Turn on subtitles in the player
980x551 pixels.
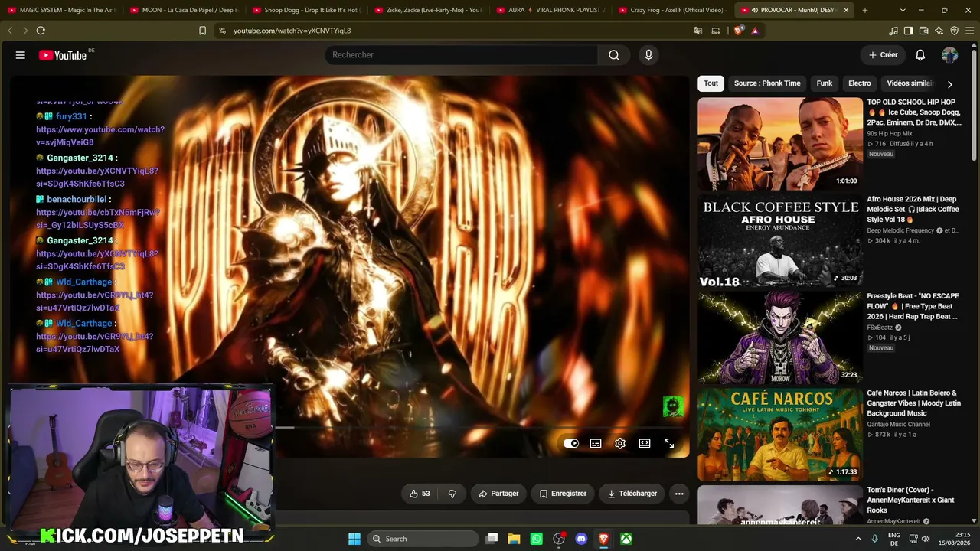coord(596,444)
